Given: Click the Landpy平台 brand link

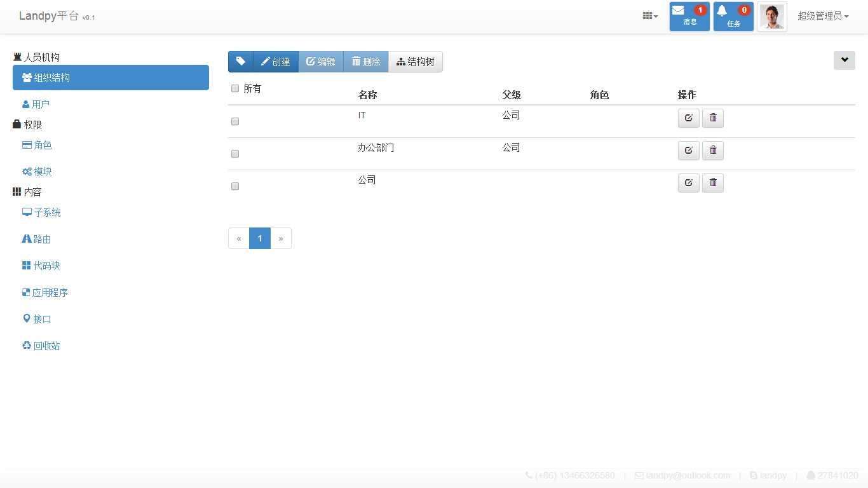Looking at the screenshot, I should click(57, 16).
